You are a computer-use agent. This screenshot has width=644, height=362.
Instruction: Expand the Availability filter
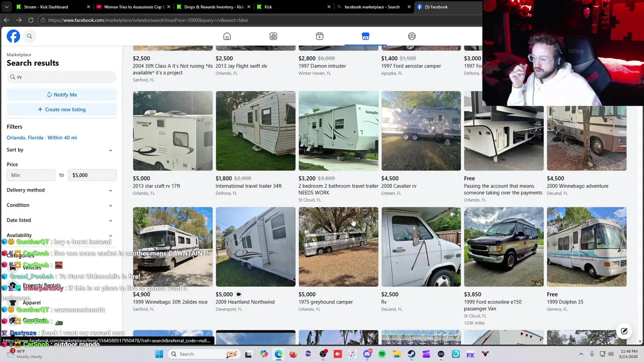coord(60,235)
